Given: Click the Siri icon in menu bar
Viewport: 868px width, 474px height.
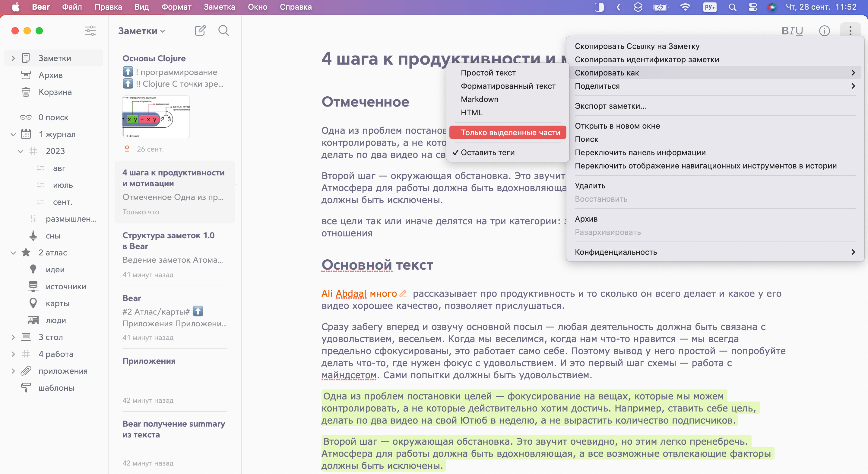Looking at the screenshot, I should 772,7.
